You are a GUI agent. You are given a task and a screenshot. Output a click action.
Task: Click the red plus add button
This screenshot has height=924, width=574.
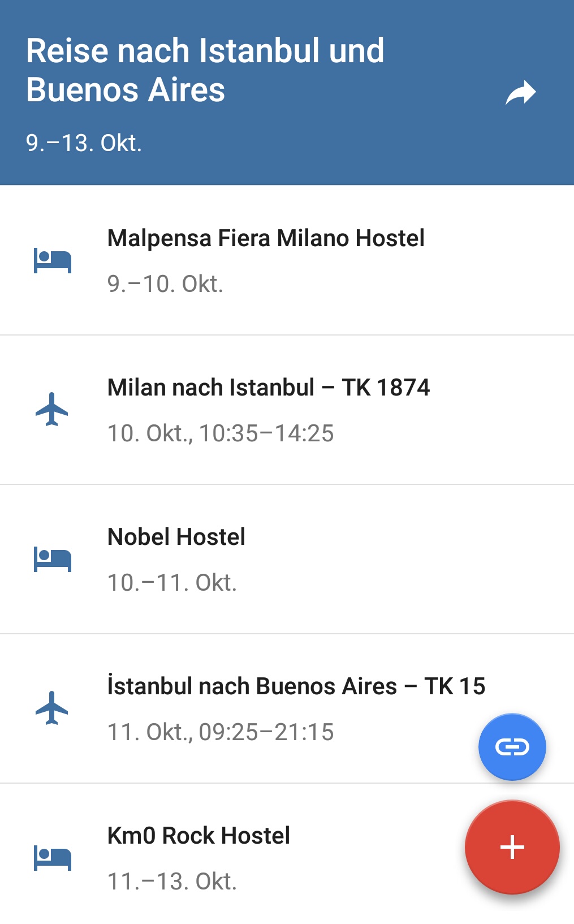point(512,847)
